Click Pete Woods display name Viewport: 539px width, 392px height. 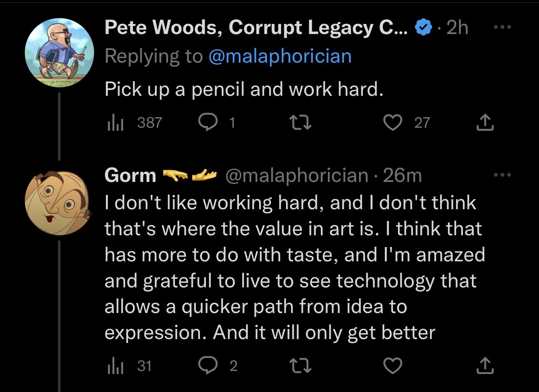pos(256,28)
